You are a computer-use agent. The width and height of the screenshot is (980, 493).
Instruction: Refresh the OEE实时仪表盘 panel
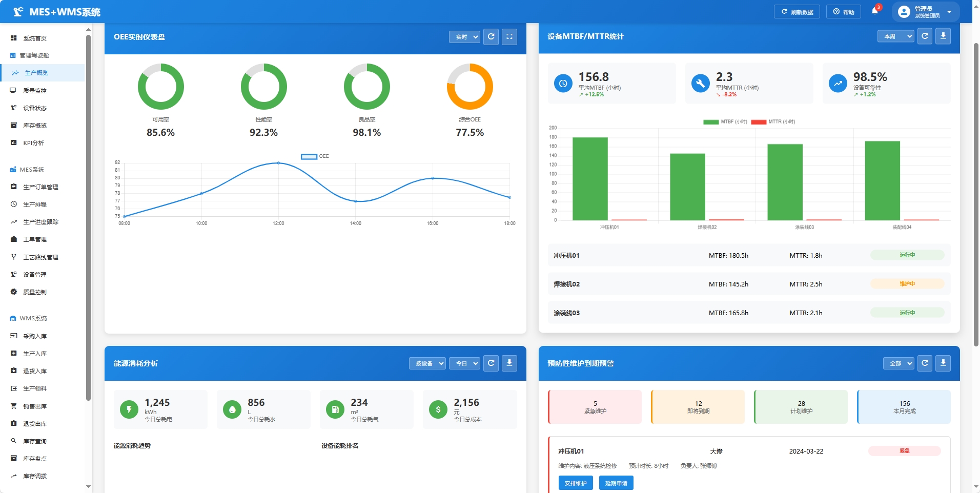point(491,36)
